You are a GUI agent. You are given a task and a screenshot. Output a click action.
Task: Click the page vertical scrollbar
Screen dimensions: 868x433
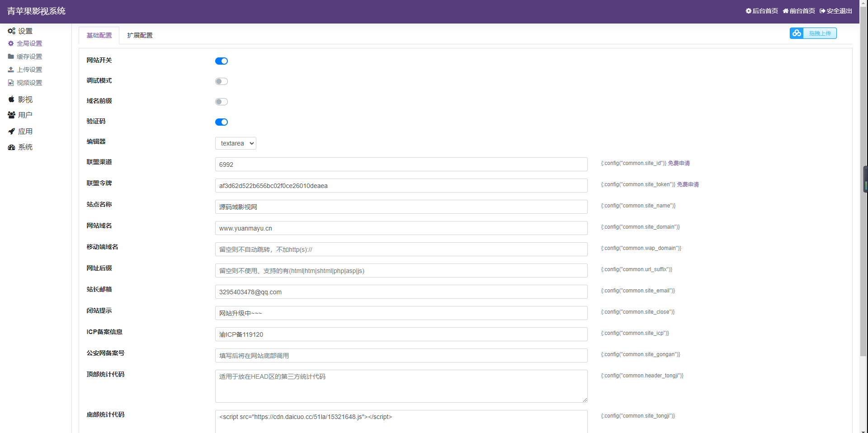click(863, 181)
